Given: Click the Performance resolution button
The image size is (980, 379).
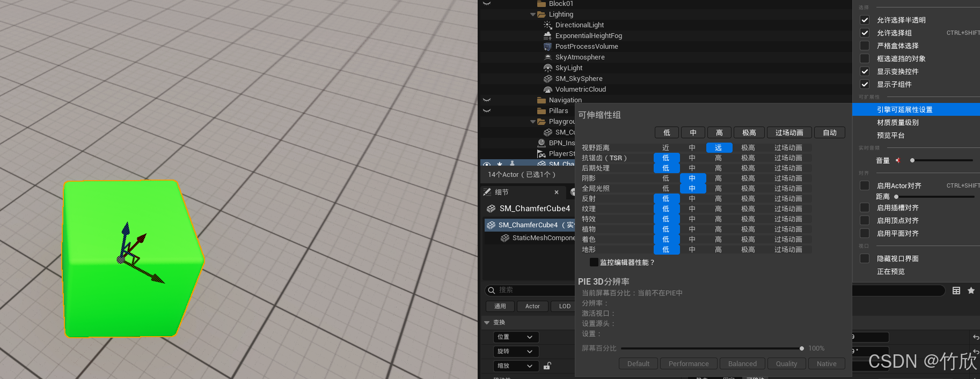Looking at the screenshot, I should coord(689,363).
